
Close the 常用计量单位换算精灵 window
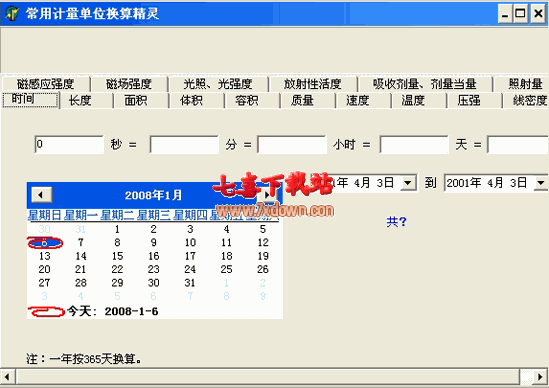point(538,14)
